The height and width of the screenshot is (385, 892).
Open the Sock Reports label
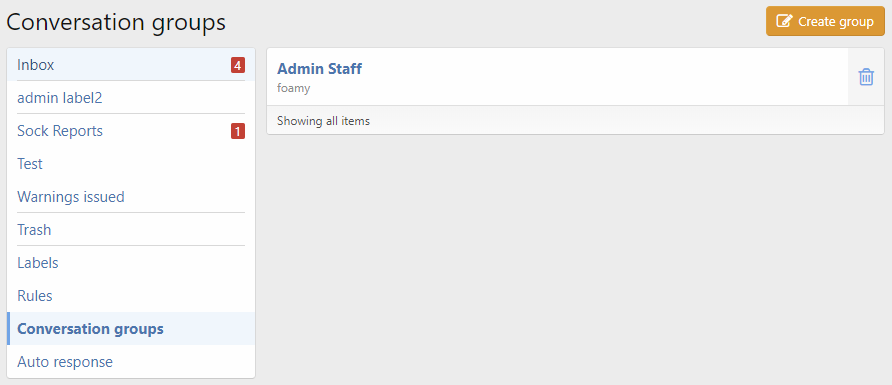tap(131, 131)
